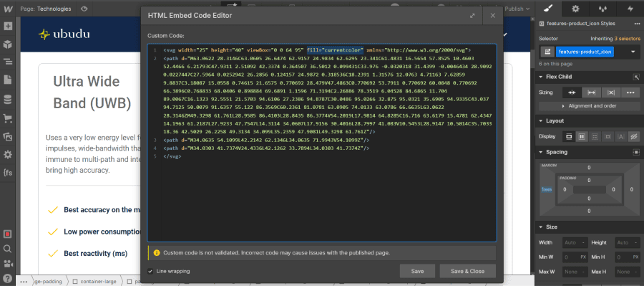Open the breadcrumb three-dot overflow

[24, 282]
